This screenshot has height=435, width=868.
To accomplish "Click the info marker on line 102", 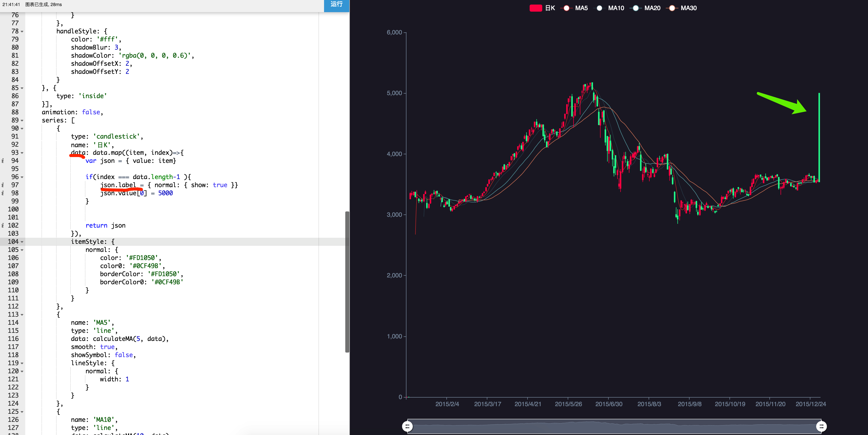I will pyautogui.click(x=3, y=226).
